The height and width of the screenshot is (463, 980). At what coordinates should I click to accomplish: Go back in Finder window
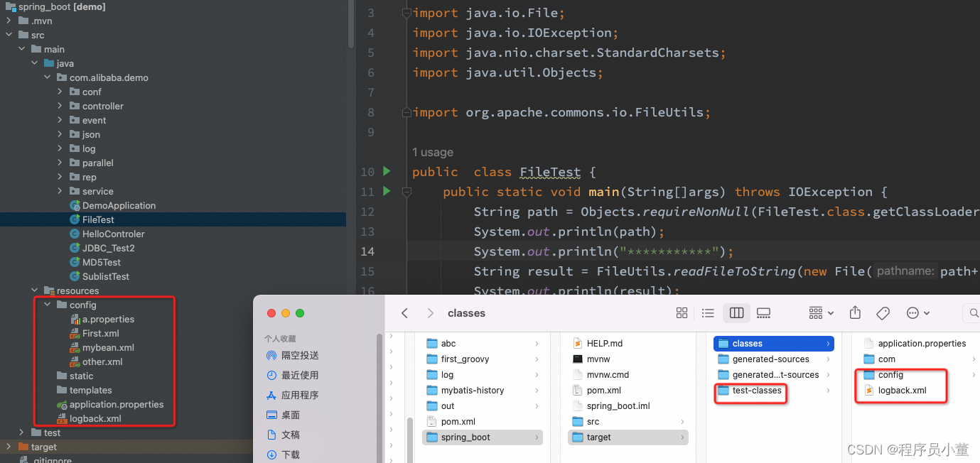(404, 313)
